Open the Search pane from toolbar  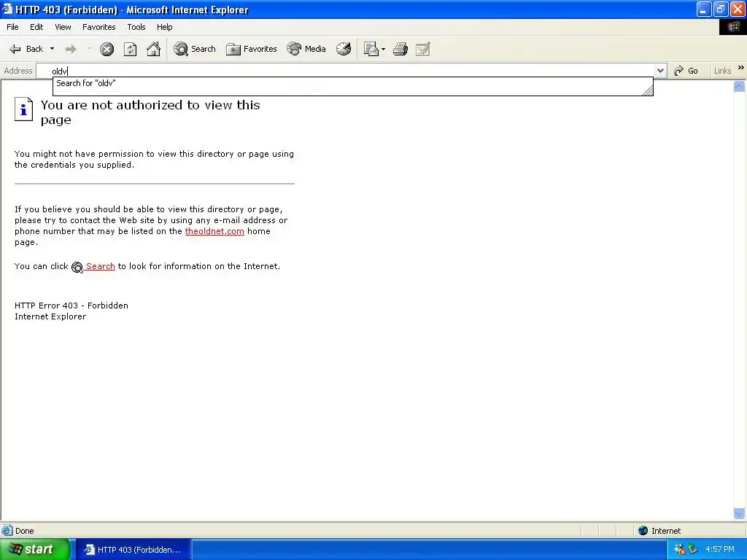pos(194,49)
